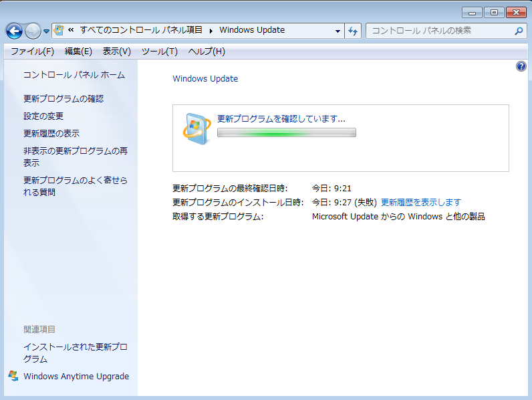Click the 関連項目 section heading
Image resolution: width=532 pixels, height=400 pixels.
(x=39, y=329)
